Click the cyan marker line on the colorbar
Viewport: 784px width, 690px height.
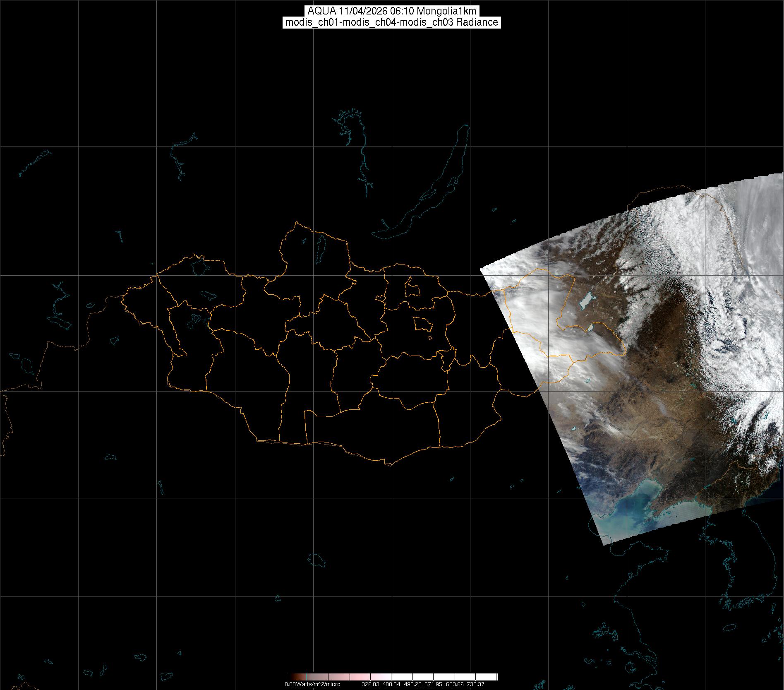pyautogui.click(x=306, y=677)
